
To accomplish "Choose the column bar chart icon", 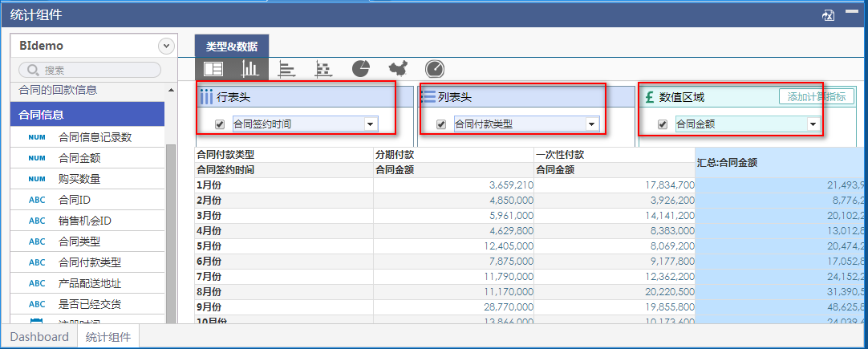I will [251, 69].
